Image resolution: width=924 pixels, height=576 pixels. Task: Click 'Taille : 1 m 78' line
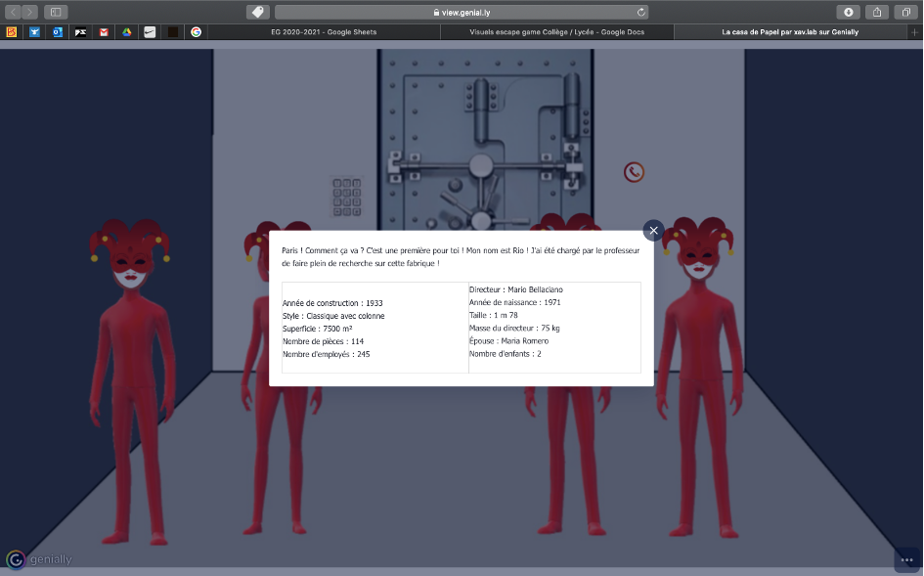493,316
